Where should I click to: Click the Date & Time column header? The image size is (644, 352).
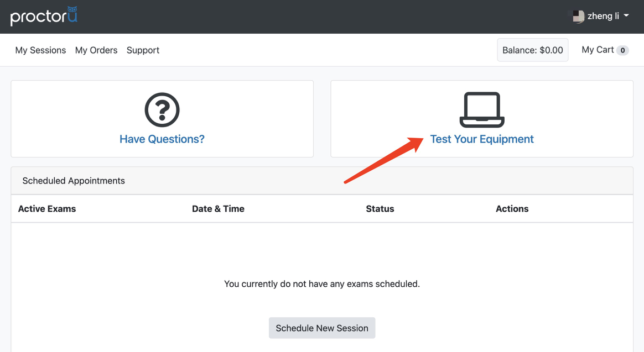click(218, 209)
